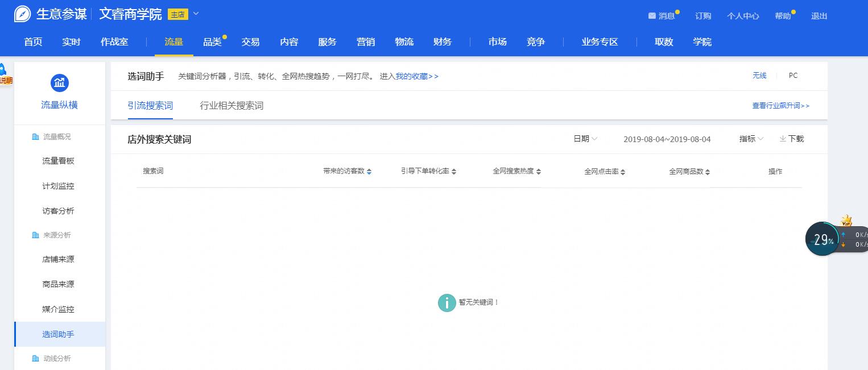868x370 pixels.
Task: Switch to the 行业相关搜索词 tab
Action: coord(232,106)
